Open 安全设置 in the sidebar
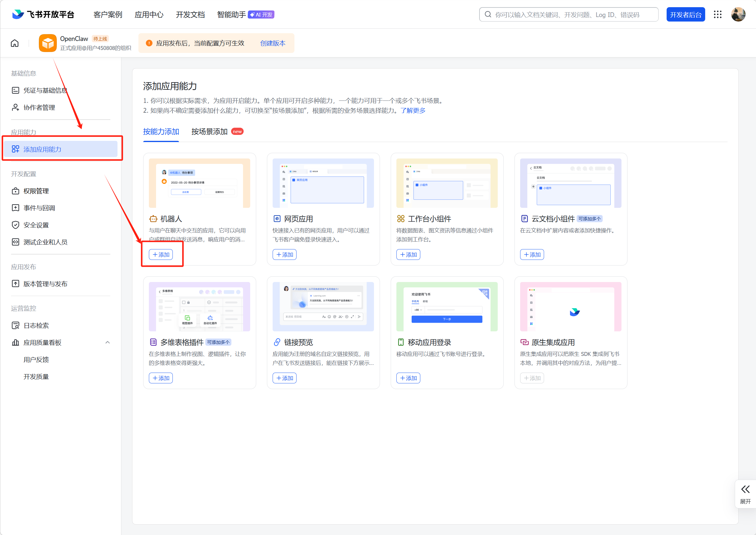This screenshot has width=756, height=535. tap(36, 225)
